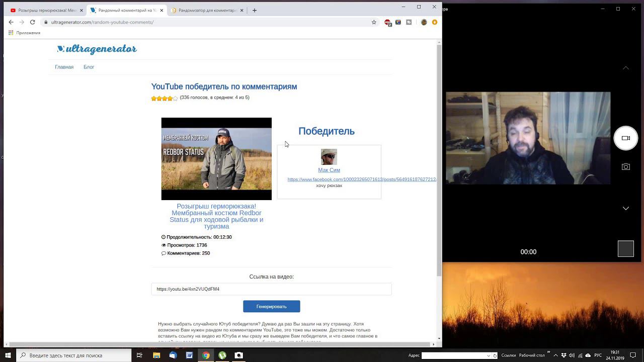Open the Dropbox tray icon
This screenshot has width=644, height=362.
click(564, 355)
